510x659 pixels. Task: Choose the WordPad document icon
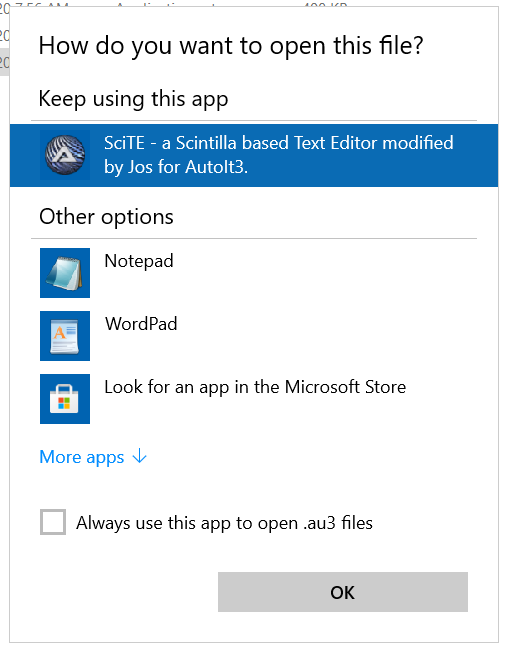tap(65, 336)
